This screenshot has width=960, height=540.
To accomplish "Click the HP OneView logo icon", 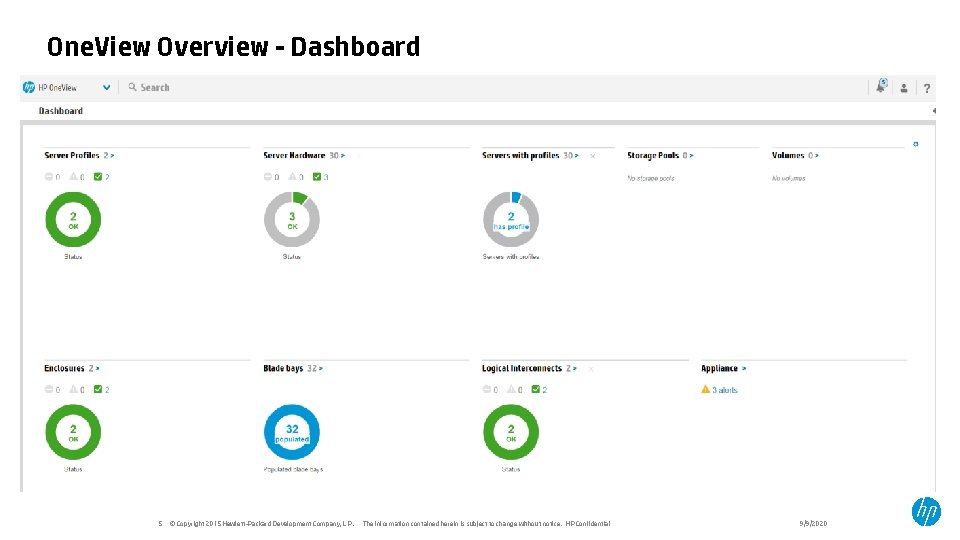I will click(29, 88).
